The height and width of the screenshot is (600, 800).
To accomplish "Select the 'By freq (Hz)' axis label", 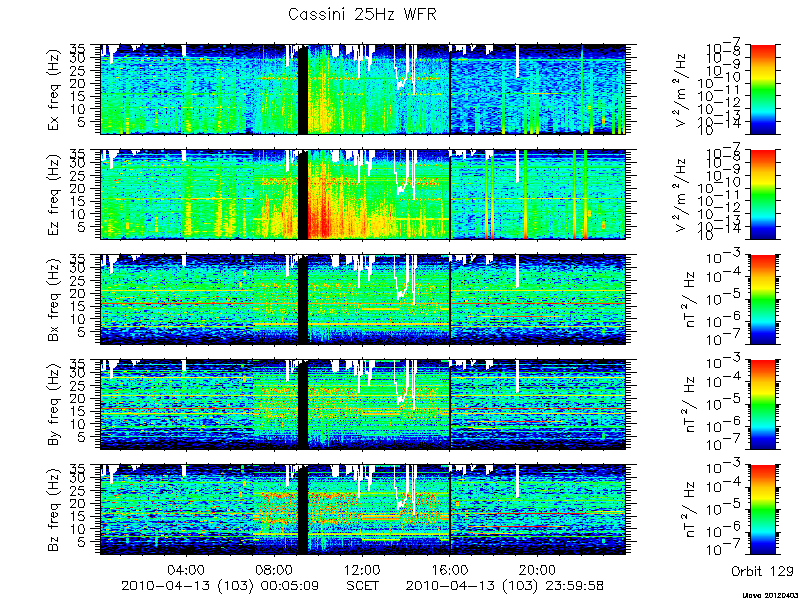I will [x=55, y=405].
